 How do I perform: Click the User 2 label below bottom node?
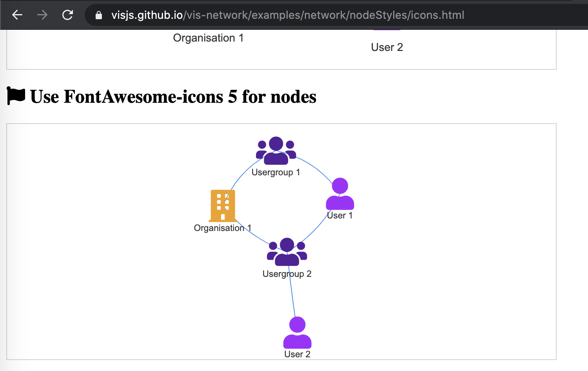(x=297, y=354)
